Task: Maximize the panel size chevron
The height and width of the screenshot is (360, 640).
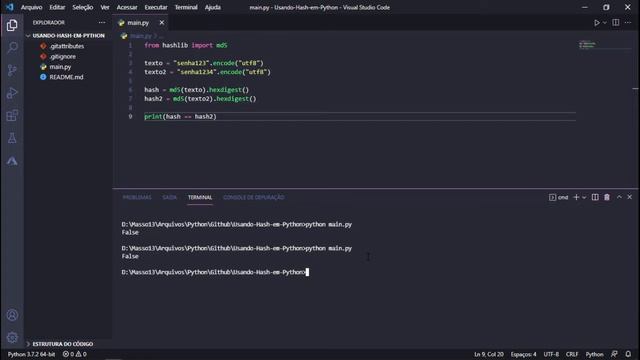Action: (x=619, y=197)
